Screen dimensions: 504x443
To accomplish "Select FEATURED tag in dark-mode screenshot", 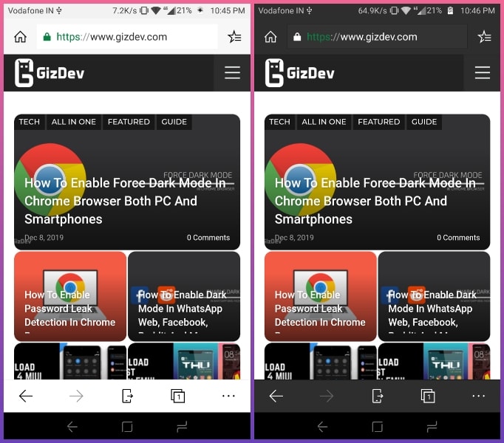I will pyautogui.click(x=378, y=122).
